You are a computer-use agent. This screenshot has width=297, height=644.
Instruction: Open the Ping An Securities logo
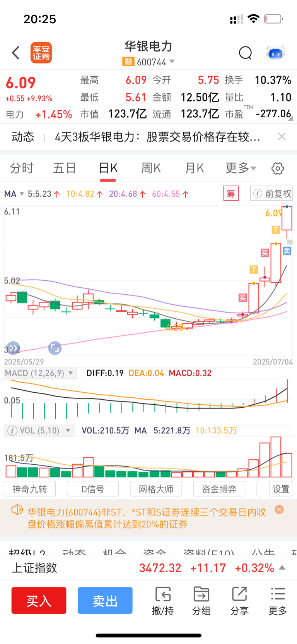click(x=41, y=53)
